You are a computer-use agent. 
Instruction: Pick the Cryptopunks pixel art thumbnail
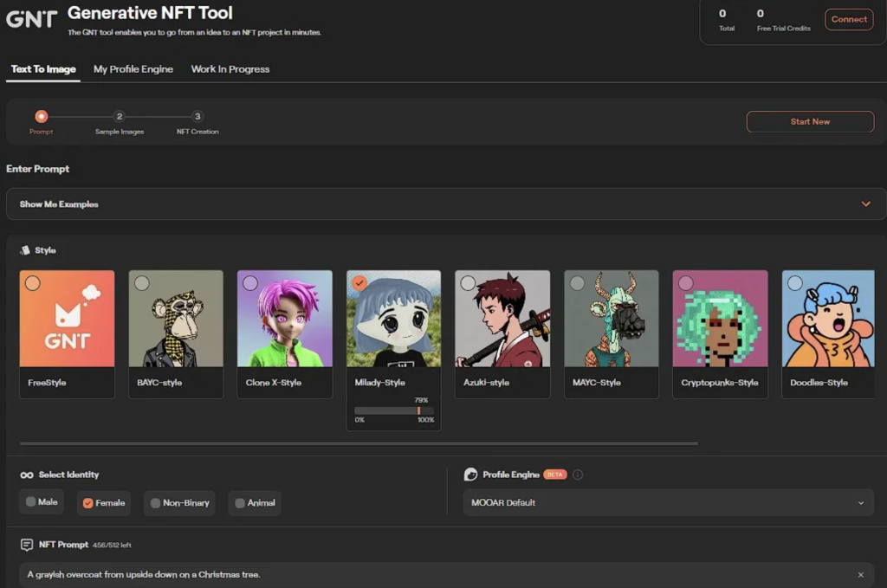[720, 319]
